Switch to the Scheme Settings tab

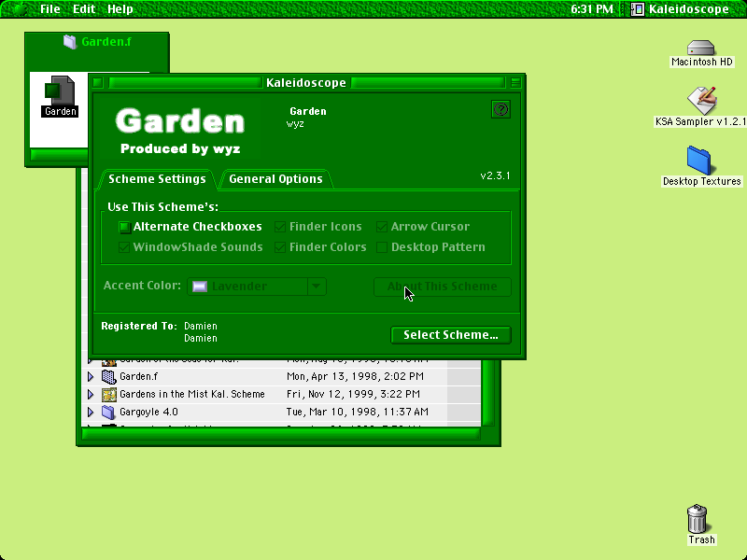tap(157, 179)
